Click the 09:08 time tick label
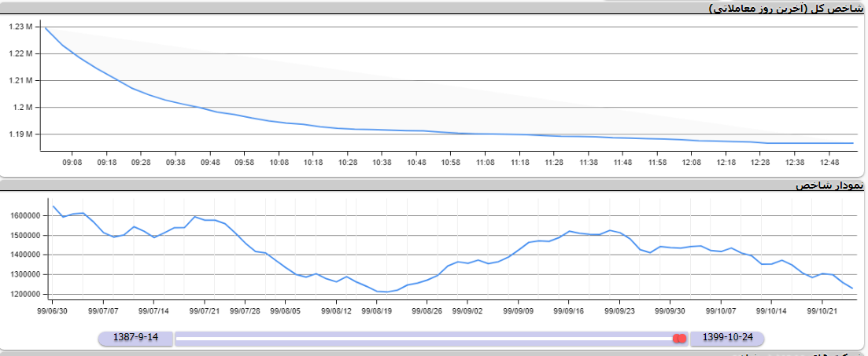 coord(72,162)
